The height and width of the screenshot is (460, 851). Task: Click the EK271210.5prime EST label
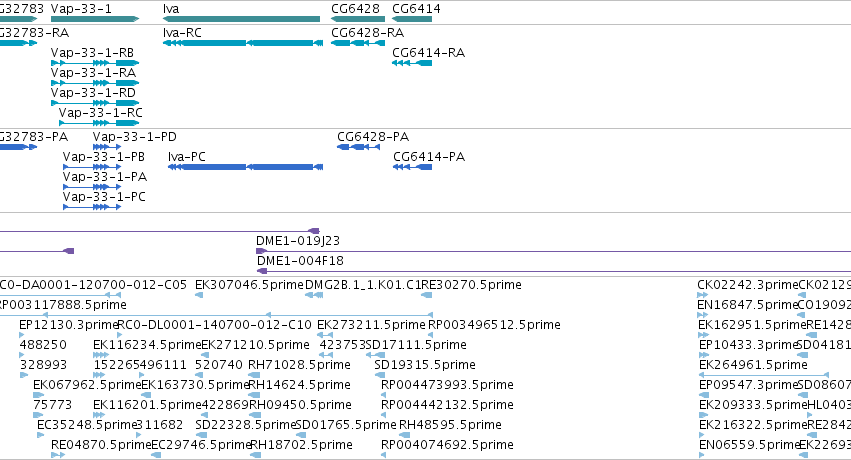tap(255, 345)
